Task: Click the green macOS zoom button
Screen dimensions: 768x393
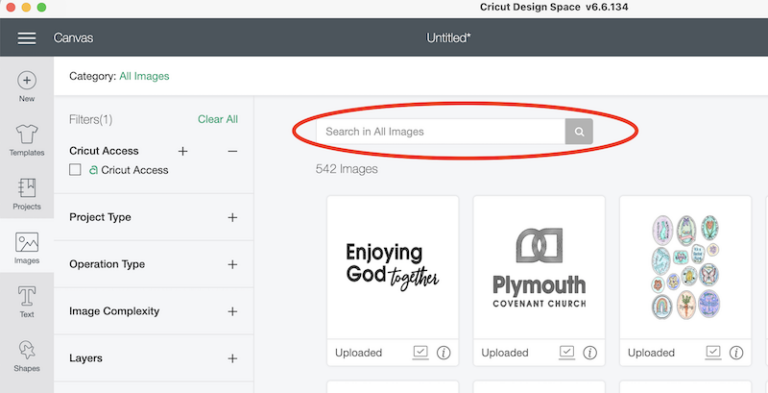Action: (x=42, y=7)
